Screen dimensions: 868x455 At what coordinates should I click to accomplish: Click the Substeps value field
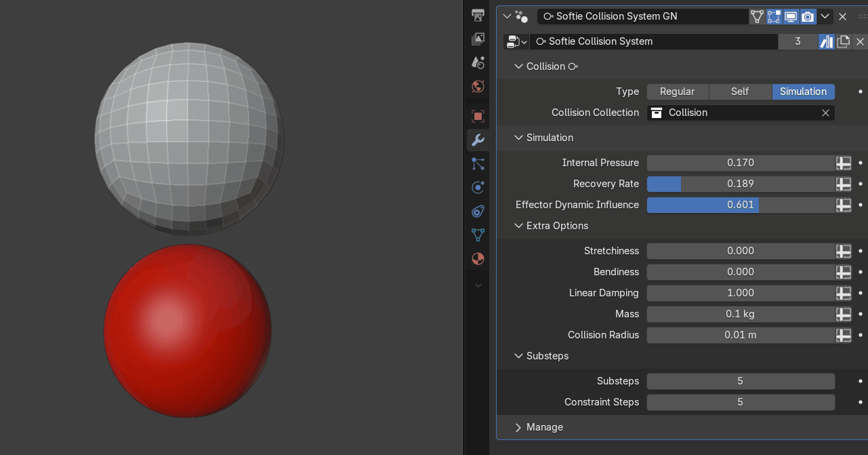tap(741, 381)
